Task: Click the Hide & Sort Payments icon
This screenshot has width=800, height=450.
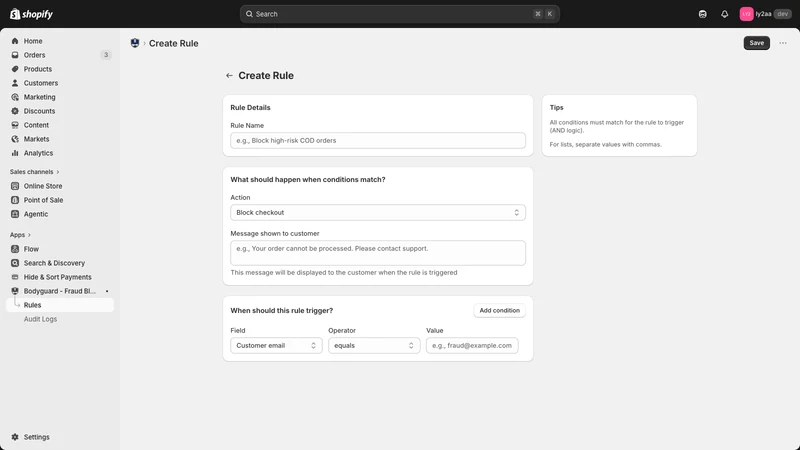Action: [15, 277]
